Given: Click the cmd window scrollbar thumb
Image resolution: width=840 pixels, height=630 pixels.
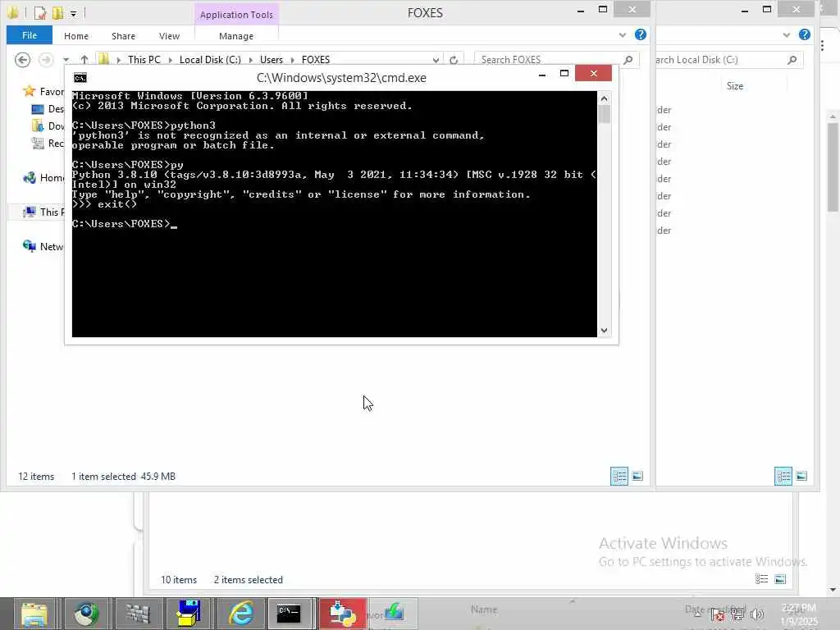Looking at the screenshot, I should (x=605, y=114).
